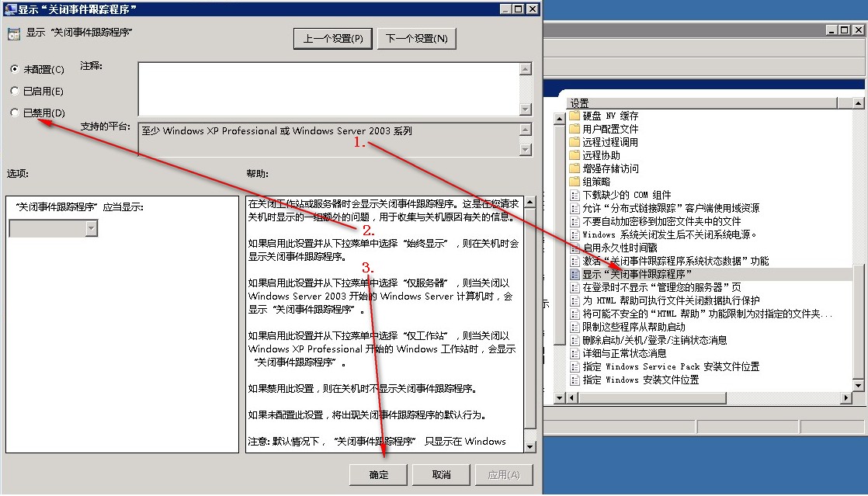The height and width of the screenshot is (496, 868).
Task: Select the 启用永久性时间戳 entry text
Action: click(620, 248)
